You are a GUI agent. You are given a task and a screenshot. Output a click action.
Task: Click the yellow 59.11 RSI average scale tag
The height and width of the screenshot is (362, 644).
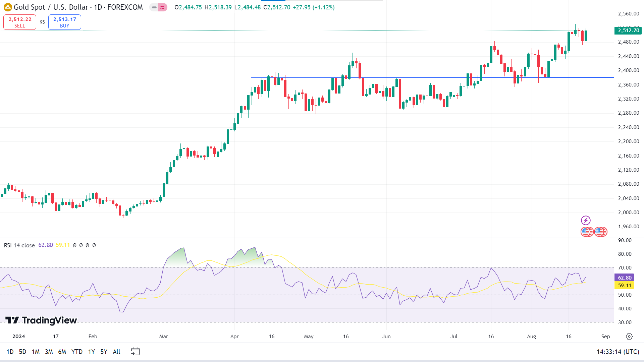click(625, 285)
